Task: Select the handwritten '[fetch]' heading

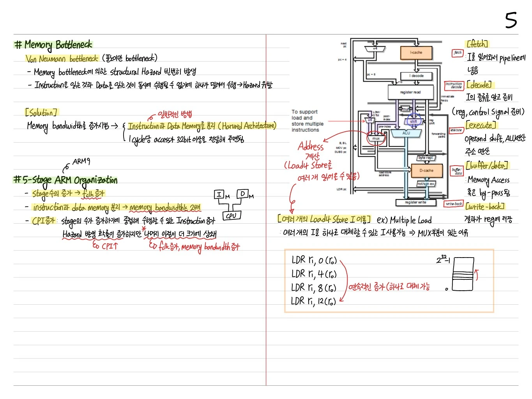Action: 477,44
